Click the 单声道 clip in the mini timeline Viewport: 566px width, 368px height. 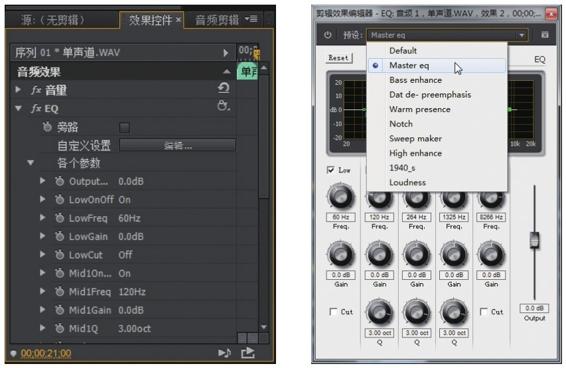[247, 71]
